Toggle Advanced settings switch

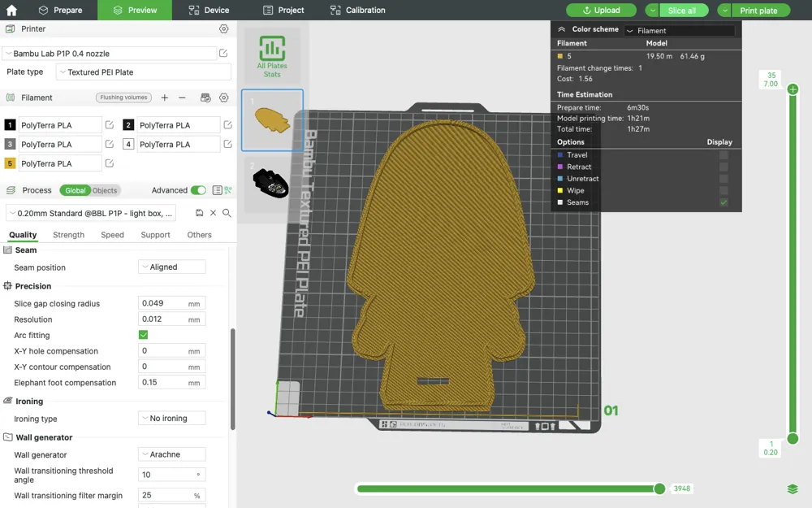[198, 190]
